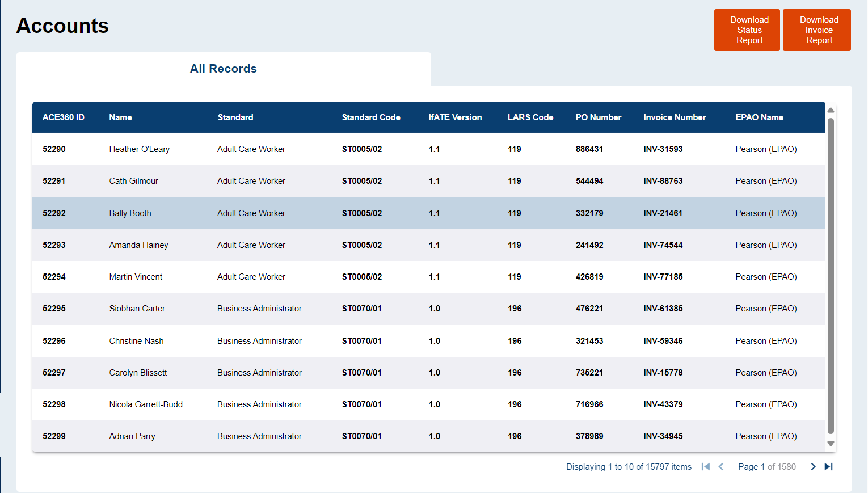868x493 pixels.
Task: Select the Bally Booth record row
Action: tap(130, 213)
